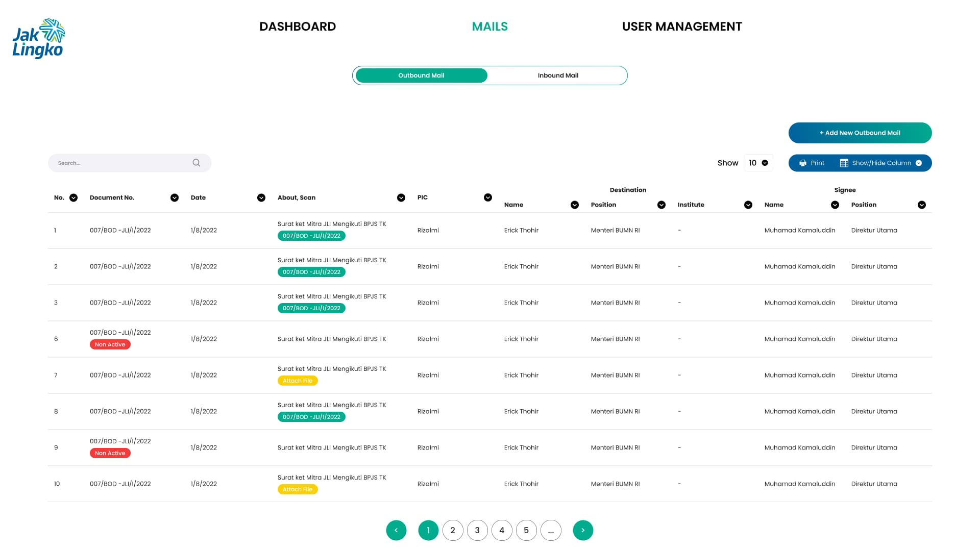Click the Show/Hide Column table icon
The image size is (980, 551).
pos(844,163)
